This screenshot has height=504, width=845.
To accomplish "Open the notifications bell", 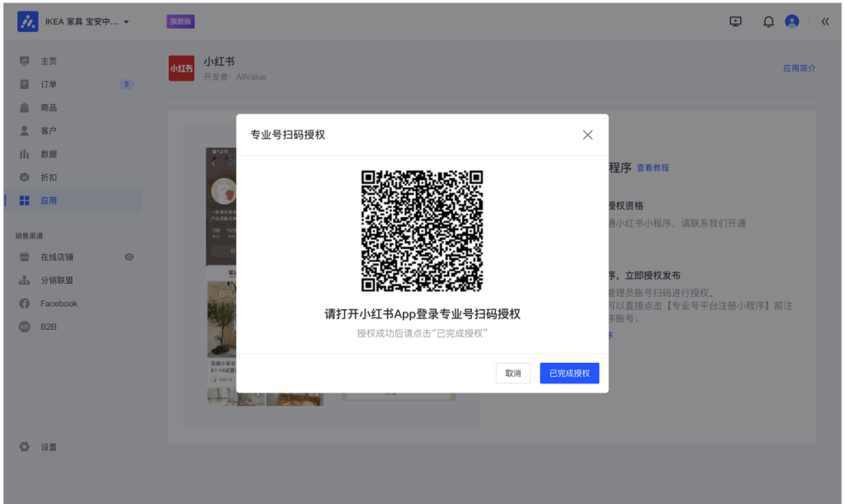I will [768, 21].
